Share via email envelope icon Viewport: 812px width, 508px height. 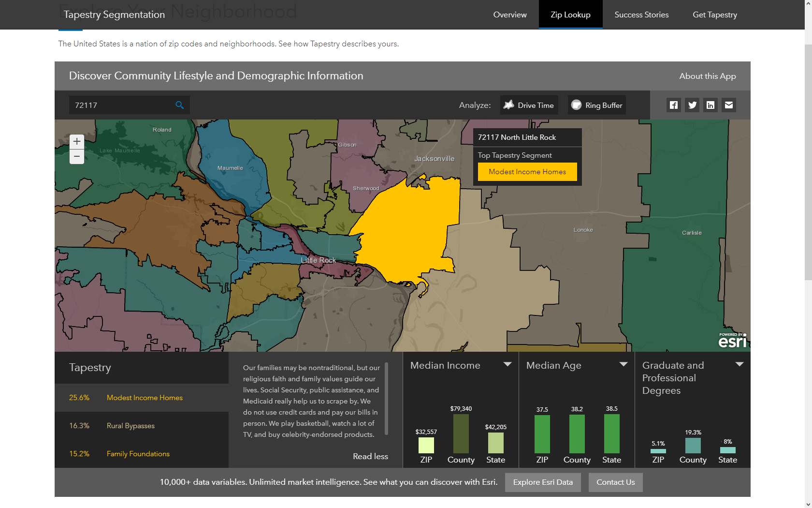click(x=729, y=105)
